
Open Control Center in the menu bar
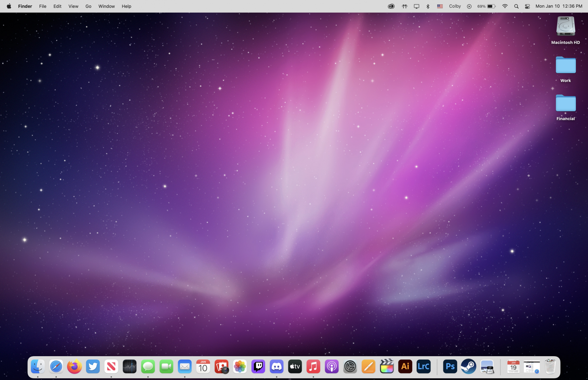[x=527, y=6]
